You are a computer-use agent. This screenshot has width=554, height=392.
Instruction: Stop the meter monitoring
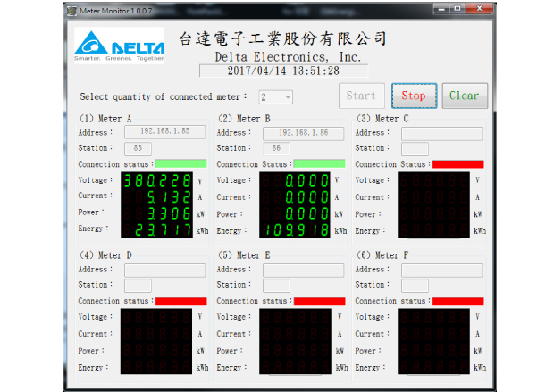pos(414,96)
